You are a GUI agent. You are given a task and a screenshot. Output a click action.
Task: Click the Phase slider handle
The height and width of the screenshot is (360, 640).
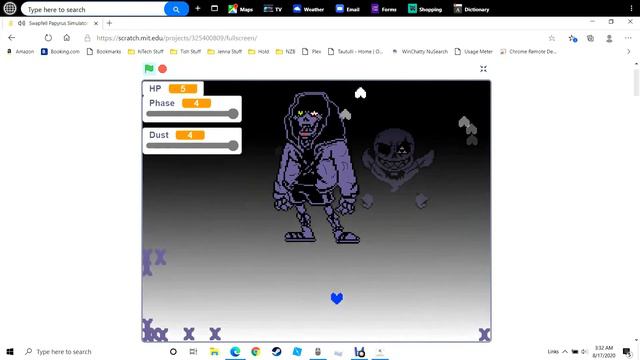tap(233, 113)
